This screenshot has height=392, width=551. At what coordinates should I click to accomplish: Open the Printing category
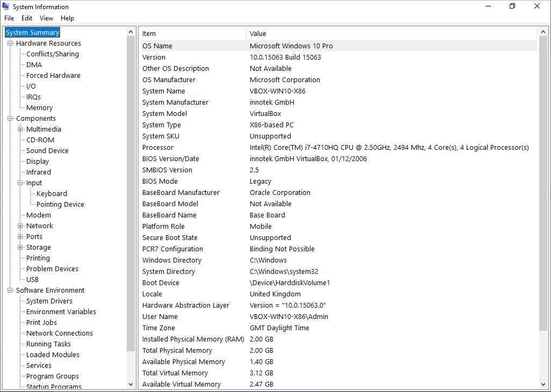point(38,258)
